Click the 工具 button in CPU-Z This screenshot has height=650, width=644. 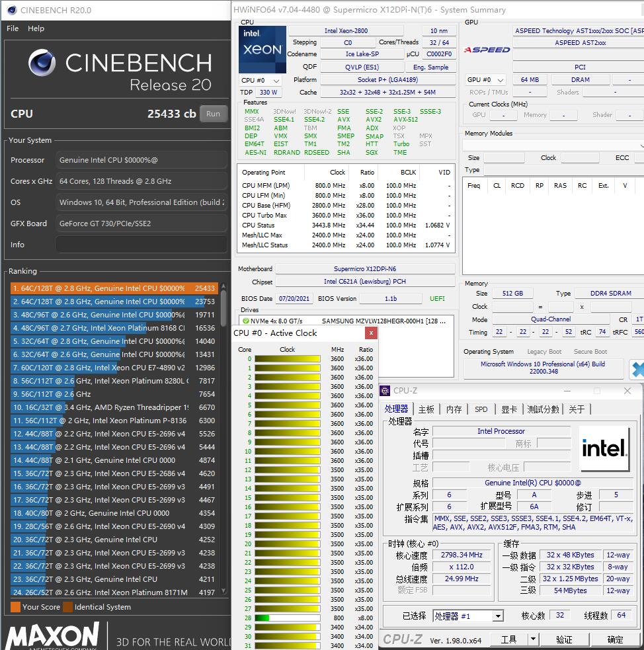[509, 639]
